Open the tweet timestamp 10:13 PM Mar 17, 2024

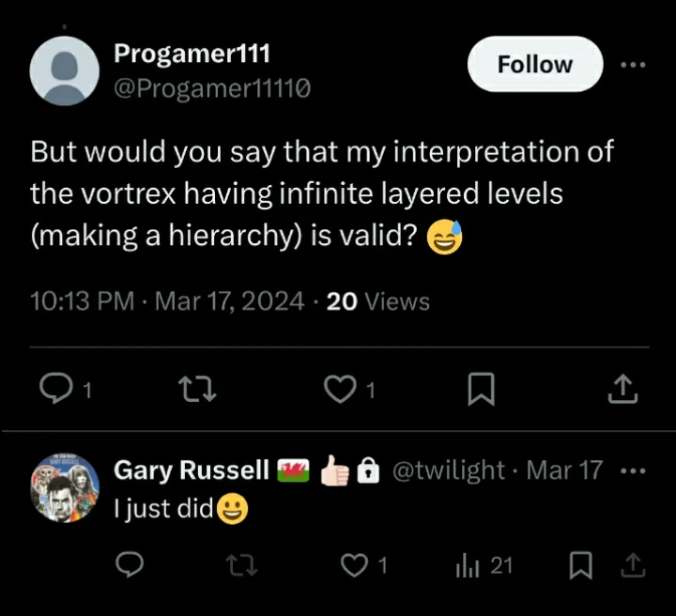167,300
